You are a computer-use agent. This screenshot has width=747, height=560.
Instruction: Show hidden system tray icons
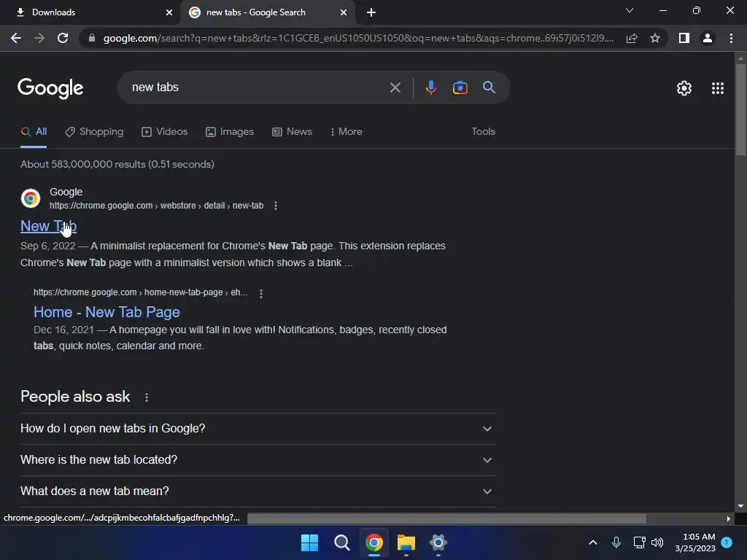pyautogui.click(x=592, y=542)
